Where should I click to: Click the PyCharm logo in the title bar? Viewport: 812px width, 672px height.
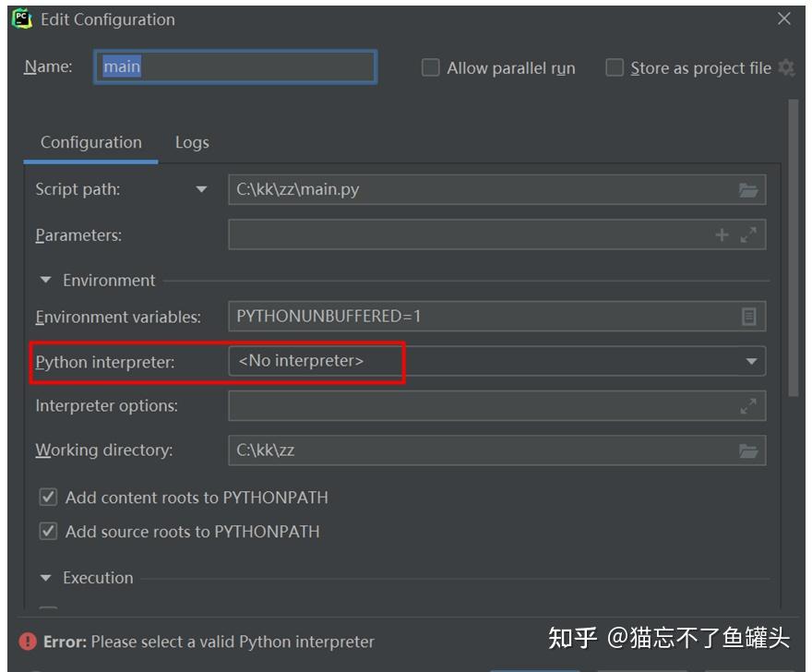click(x=20, y=18)
